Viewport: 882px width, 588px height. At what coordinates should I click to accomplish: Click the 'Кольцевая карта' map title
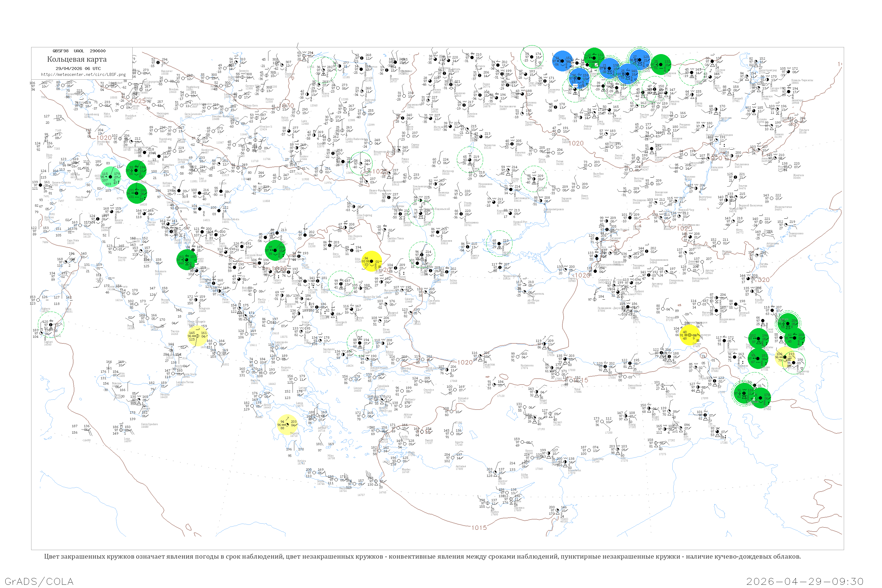point(76,59)
